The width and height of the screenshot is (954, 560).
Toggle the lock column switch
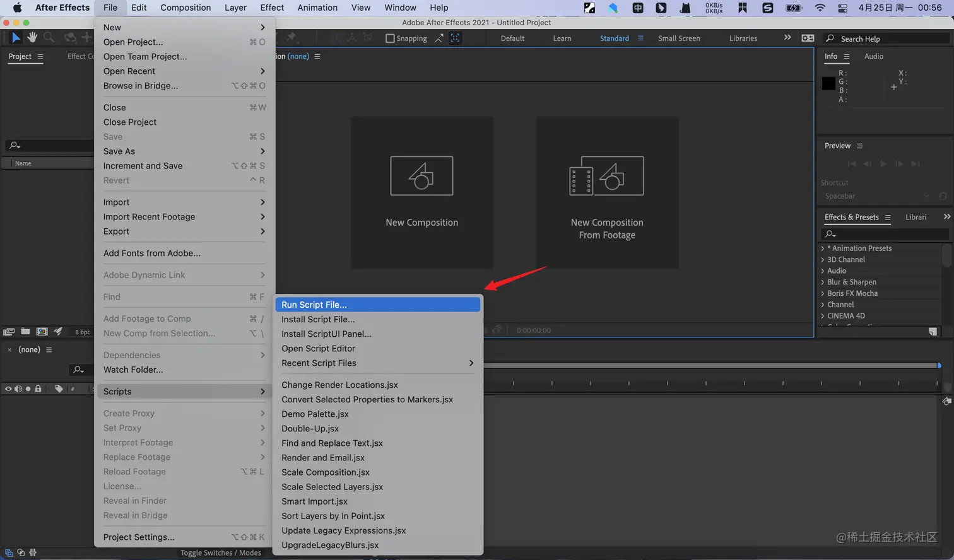[38, 389]
